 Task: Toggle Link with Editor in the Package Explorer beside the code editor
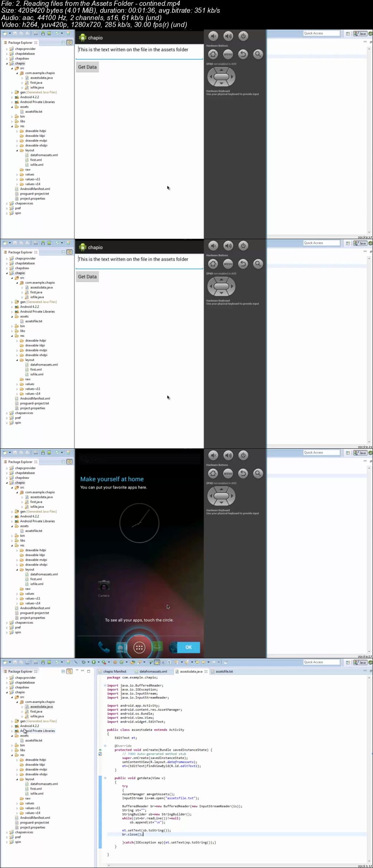pyautogui.click(x=69, y=671)
